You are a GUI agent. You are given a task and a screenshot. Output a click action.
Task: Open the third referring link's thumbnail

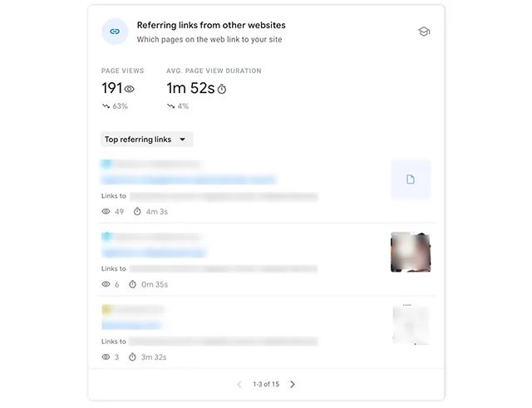coord(411,324)
